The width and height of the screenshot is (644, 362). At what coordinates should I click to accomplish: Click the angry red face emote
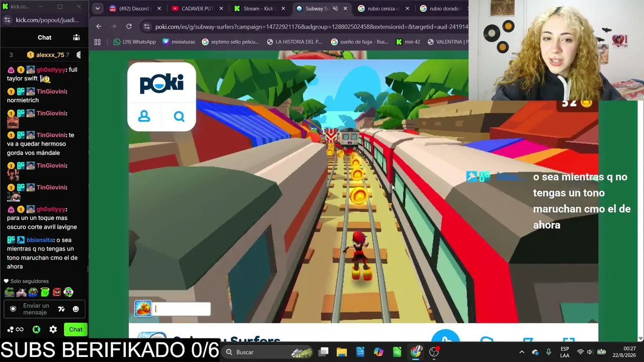[57, 292]
